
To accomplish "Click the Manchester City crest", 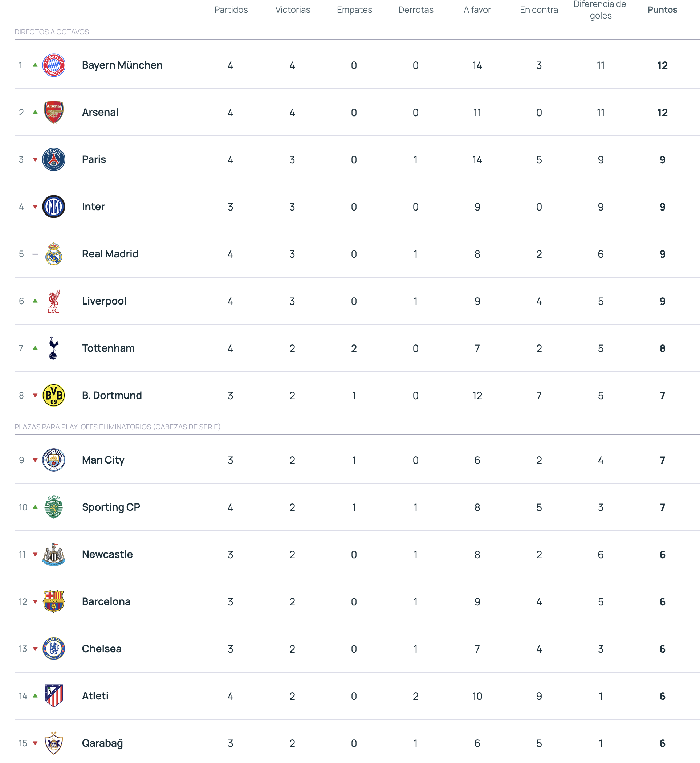I will pyautogui.click(x=54, y=460).
